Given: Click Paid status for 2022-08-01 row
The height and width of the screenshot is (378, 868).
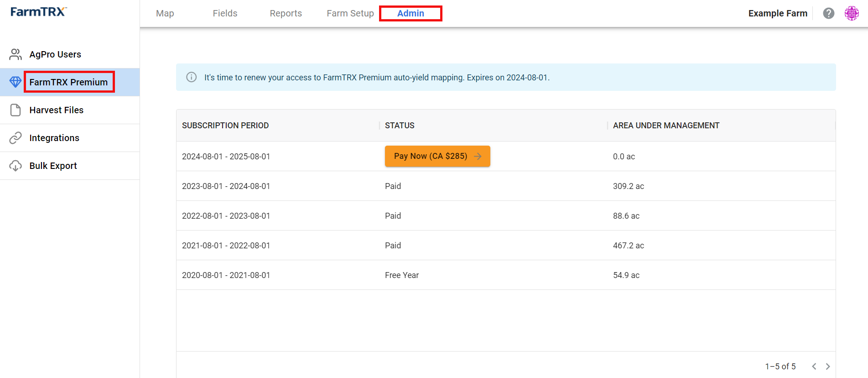Looking at the screenshot, I should (393, 215).
